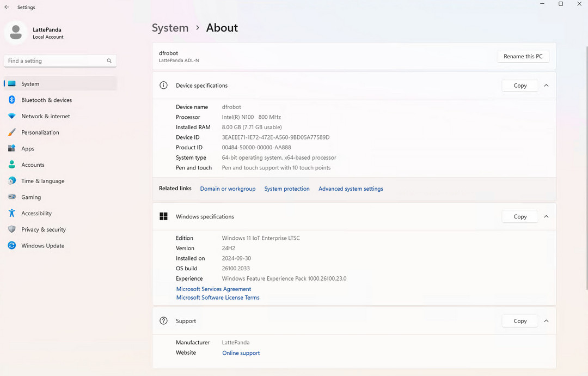Select the Accounts person icon
Viewport: 588px width, 376px height.
11,165
